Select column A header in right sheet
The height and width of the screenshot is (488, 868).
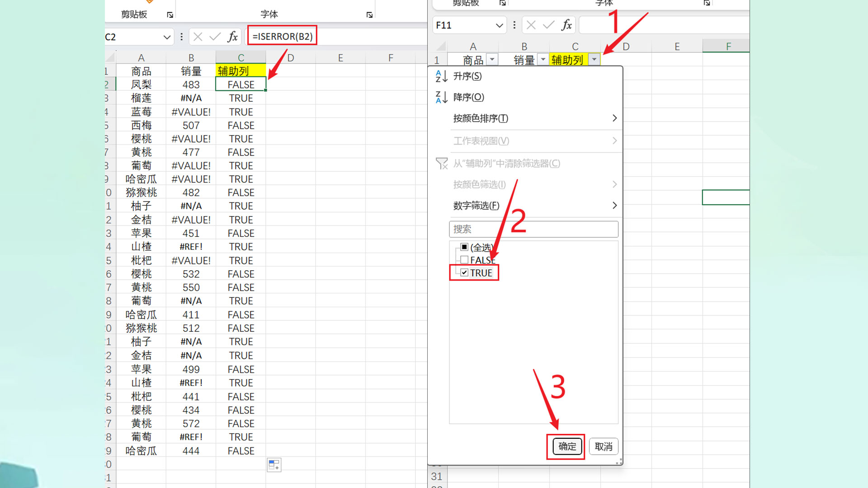click(473, 46)
